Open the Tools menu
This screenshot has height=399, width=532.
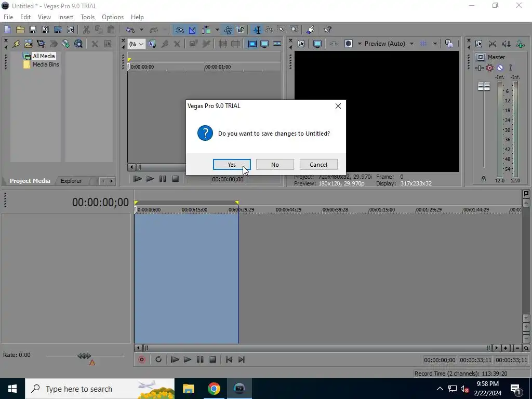point(87,17)
